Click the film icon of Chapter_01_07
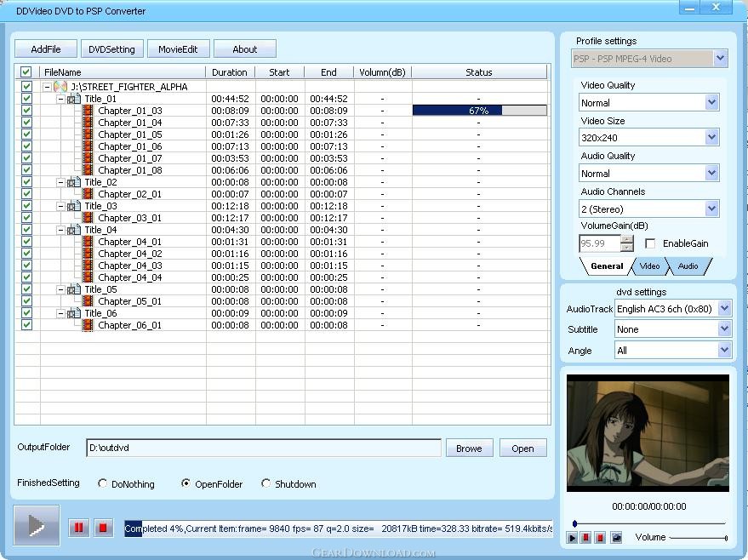Viewport: 748px width, 560px height. (88, 158)
